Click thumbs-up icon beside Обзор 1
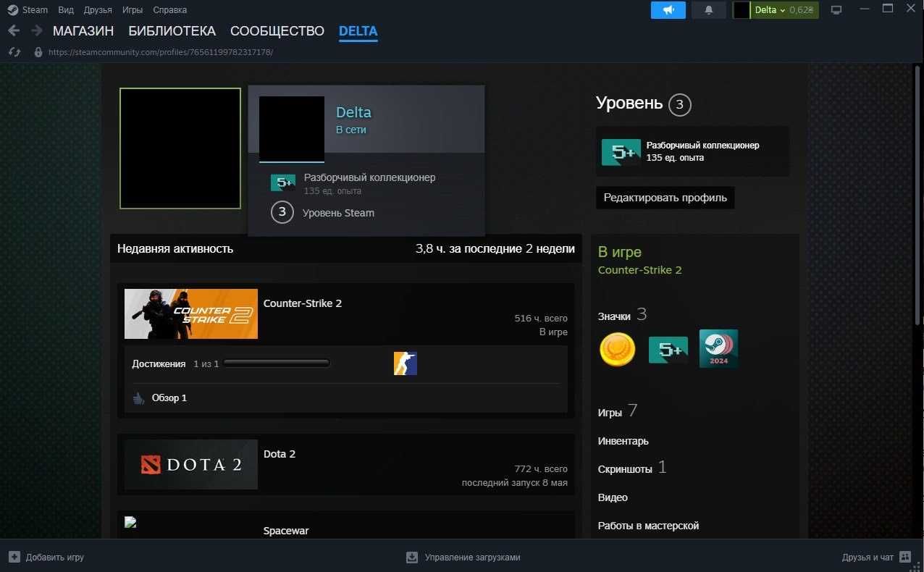This screenshot has height=572, width=924. coord(139,398)
